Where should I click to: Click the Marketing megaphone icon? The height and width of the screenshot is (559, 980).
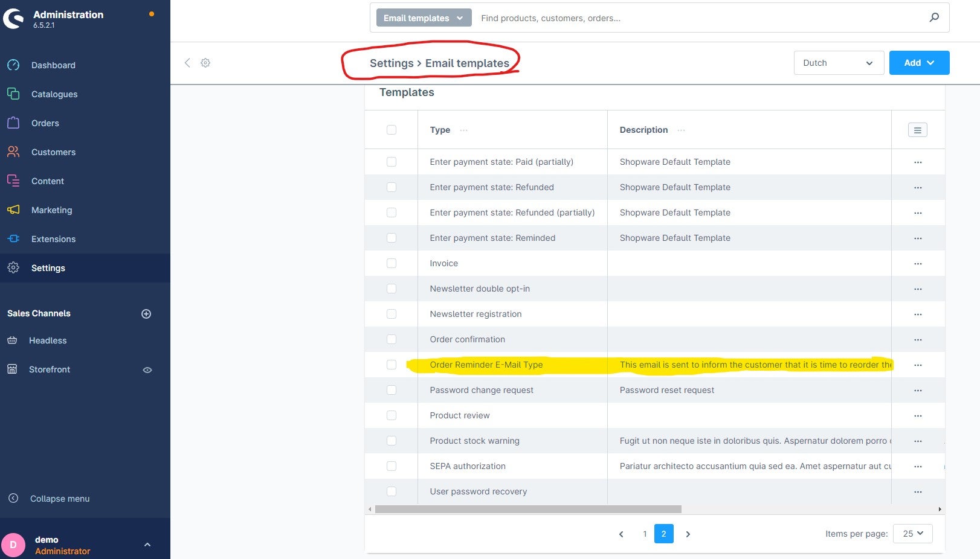coord(13,210)
